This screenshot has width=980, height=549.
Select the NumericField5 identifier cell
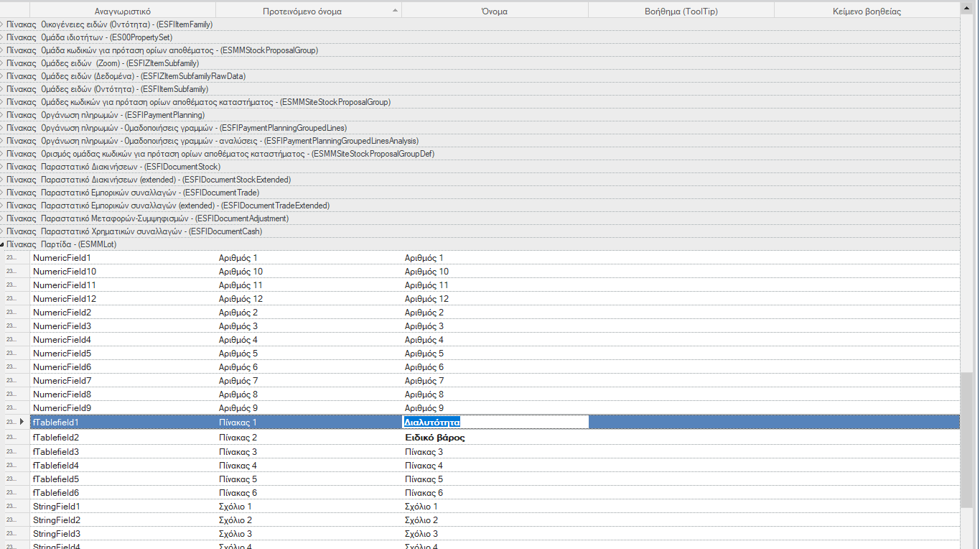point(122,354)
